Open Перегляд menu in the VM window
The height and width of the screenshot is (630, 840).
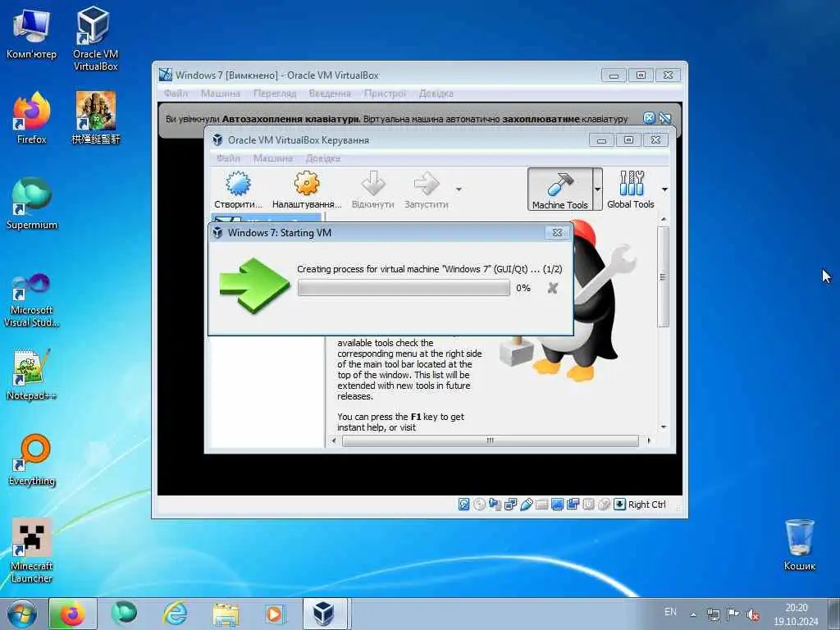coord(275,94)
